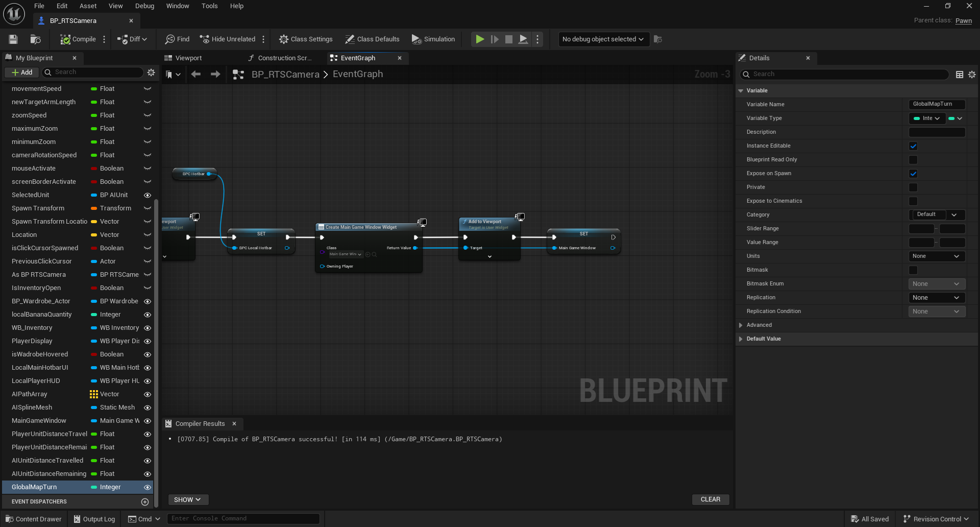Start Play in Editor green arrow

pyautogui.click(x=480, y=39)
